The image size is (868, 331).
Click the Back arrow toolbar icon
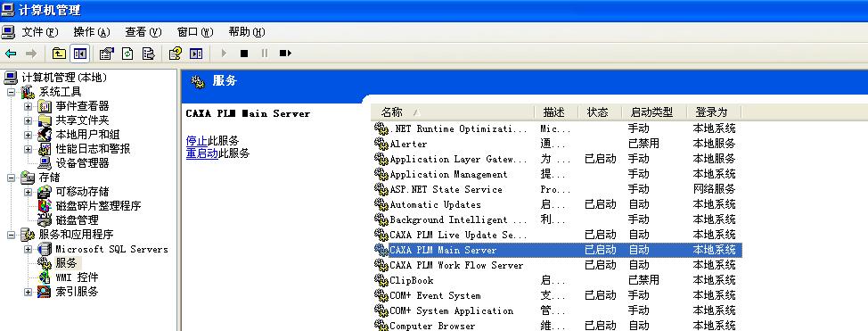[x=11, y=54]
